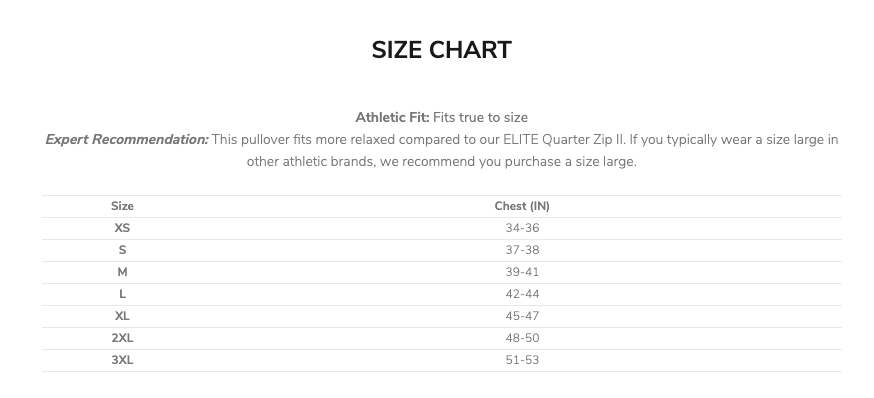Click the 'Fits true to size' text
Viewport: 874px width, 398px height.
pyautogui.click(x=480, y=118)
